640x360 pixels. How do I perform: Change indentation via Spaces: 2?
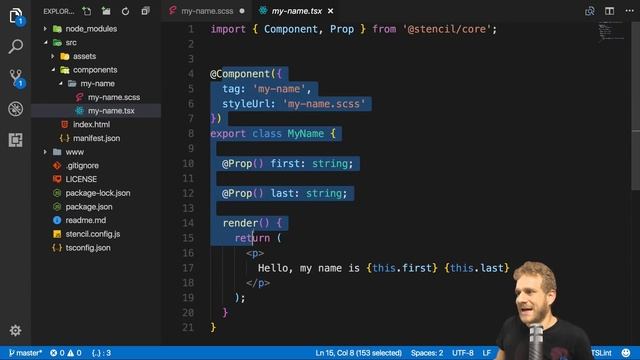[427, 353]
